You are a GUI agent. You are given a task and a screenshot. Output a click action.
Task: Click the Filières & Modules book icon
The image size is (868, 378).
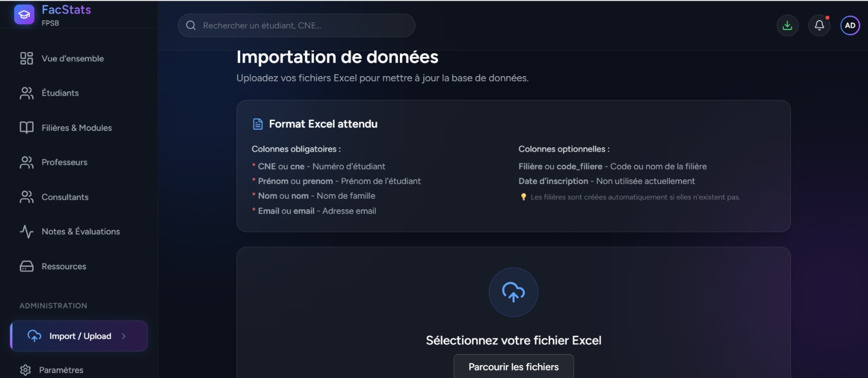click(27, 128)
